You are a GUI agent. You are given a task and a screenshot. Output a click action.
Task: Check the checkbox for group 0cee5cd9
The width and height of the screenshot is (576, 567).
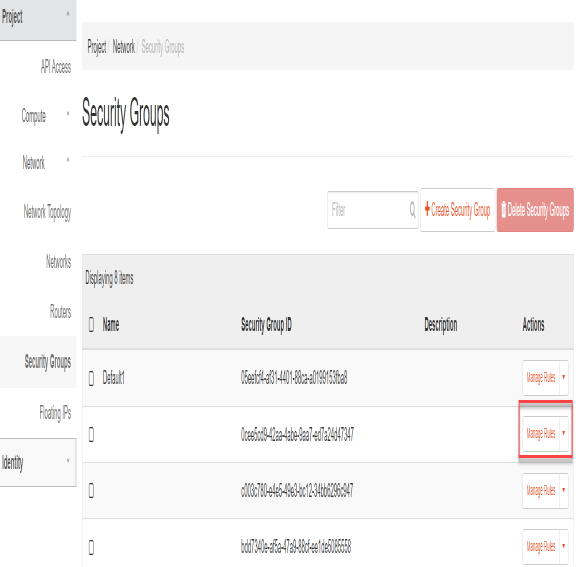coord(91,434)
